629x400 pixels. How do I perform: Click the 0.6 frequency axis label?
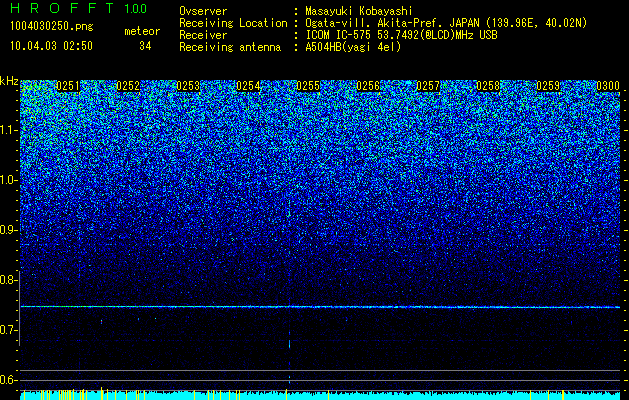point(8,380)
